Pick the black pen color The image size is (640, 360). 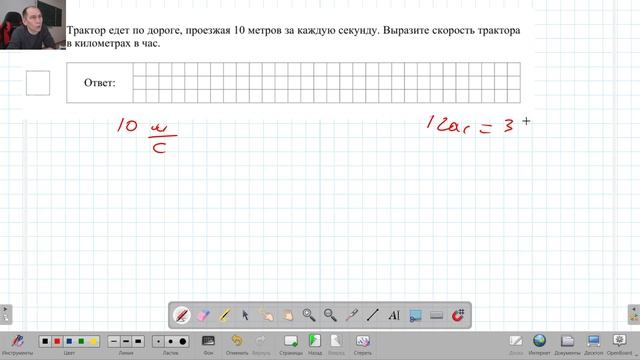click(x=45, y=341)
